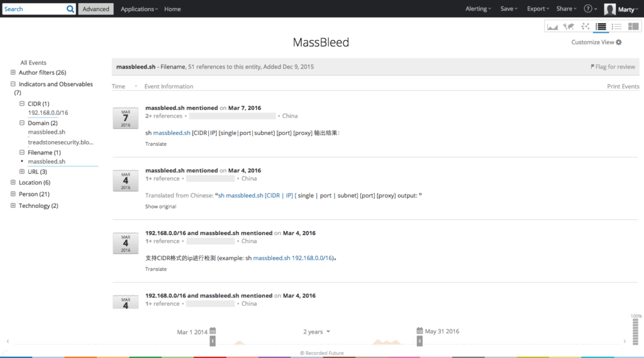Viewport: 644px width, 358px height.
Task: Click the Advanced search button
Action: (96, 9)
